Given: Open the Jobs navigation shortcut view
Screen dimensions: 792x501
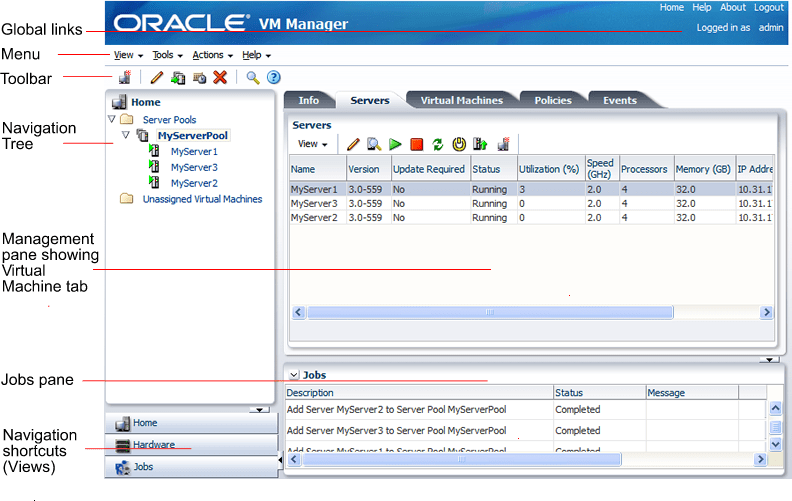Looking at the screenshot, I should [191, 467].
